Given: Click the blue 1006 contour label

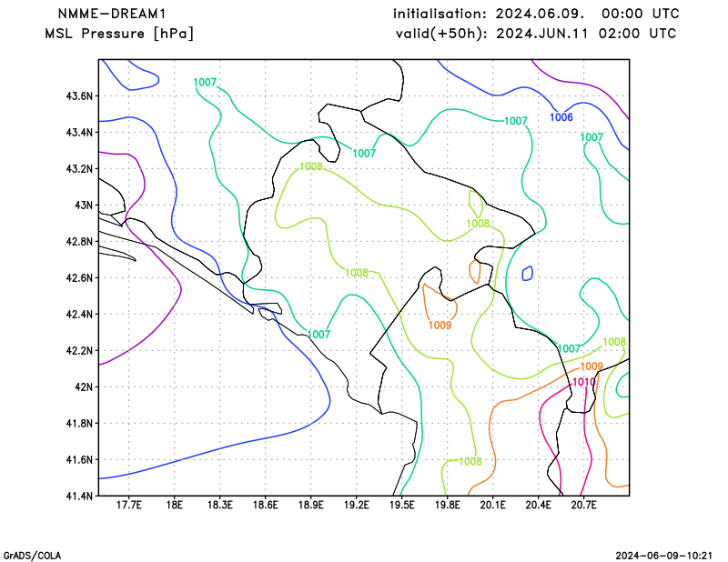Looking at the screenshot, I should click(561, 117).
